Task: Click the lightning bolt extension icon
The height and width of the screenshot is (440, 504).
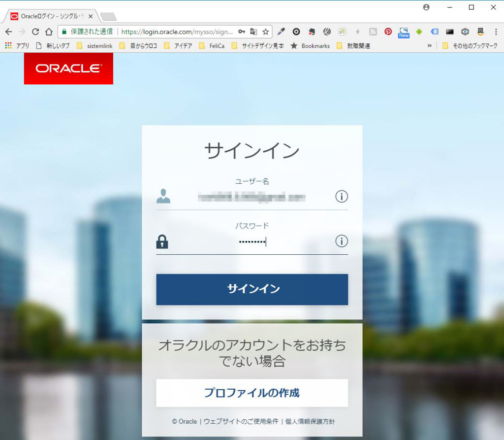Action: tap(357, 32)
